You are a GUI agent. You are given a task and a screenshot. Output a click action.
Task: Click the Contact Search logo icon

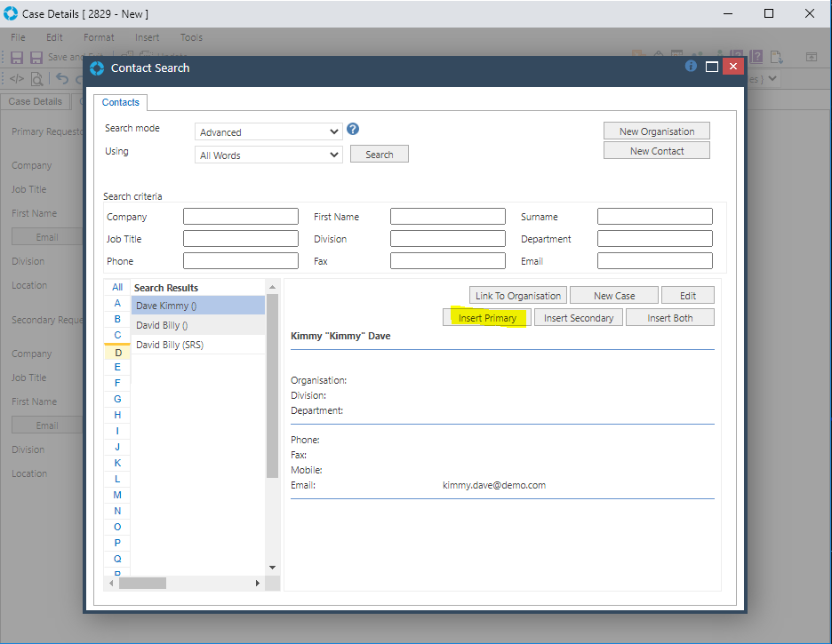click(97, 68)
